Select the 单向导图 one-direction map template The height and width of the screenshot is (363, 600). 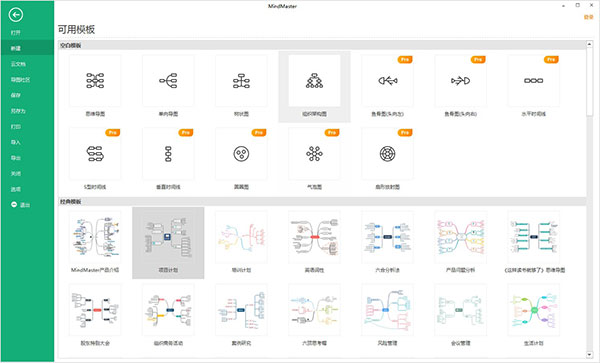[168, 81]
